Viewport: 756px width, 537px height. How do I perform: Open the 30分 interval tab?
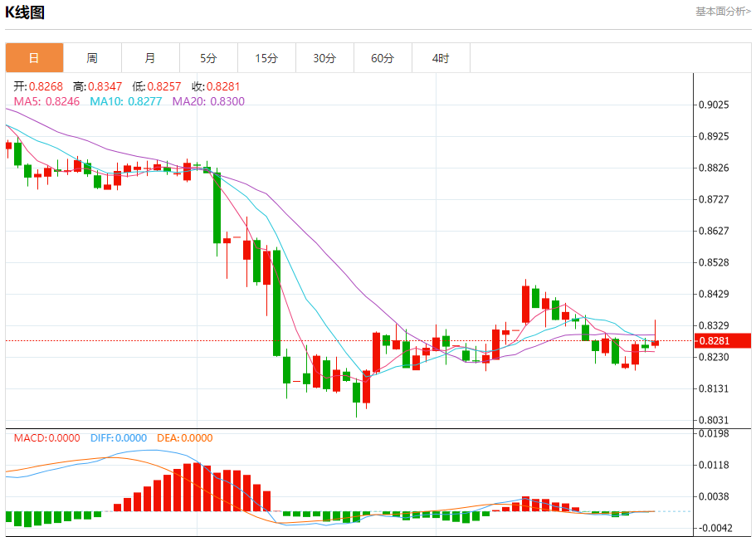pyautogui.click(x=324, y=58)
